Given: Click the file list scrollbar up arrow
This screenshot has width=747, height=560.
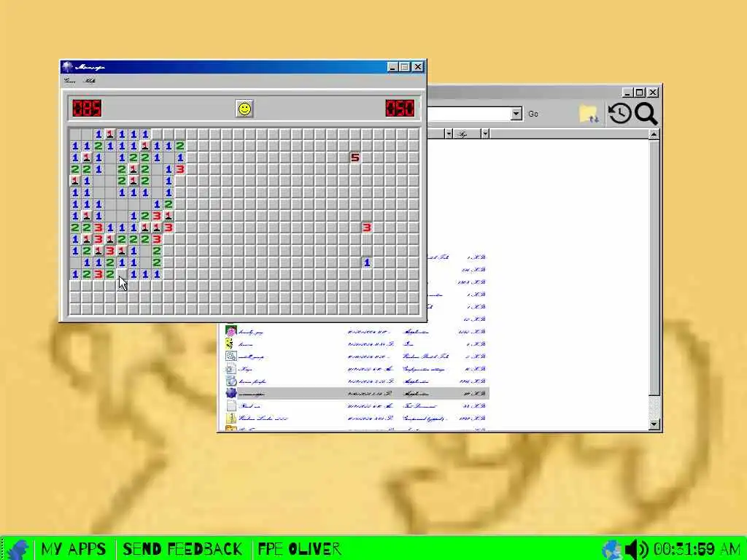Looking at the screenshot, I should point(654,135).
